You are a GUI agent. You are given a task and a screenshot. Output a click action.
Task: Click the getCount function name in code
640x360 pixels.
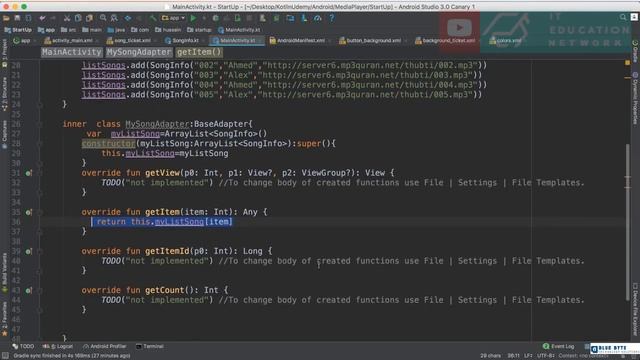(165, 290)
